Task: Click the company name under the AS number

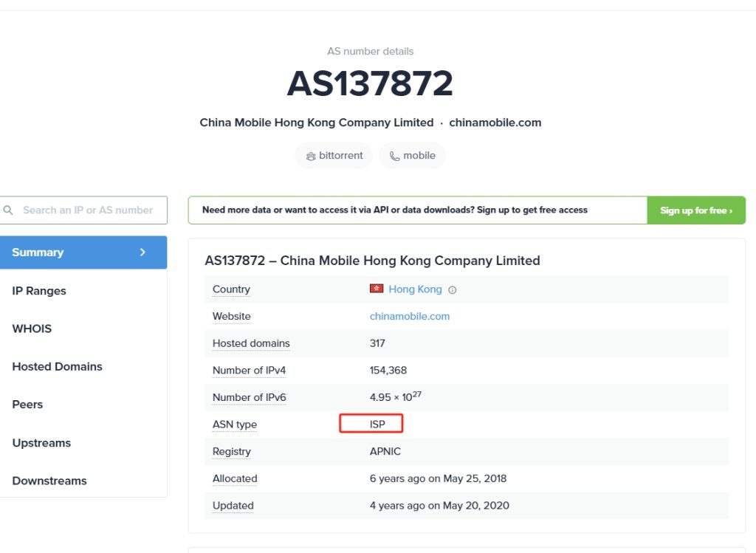Action: 317,123
